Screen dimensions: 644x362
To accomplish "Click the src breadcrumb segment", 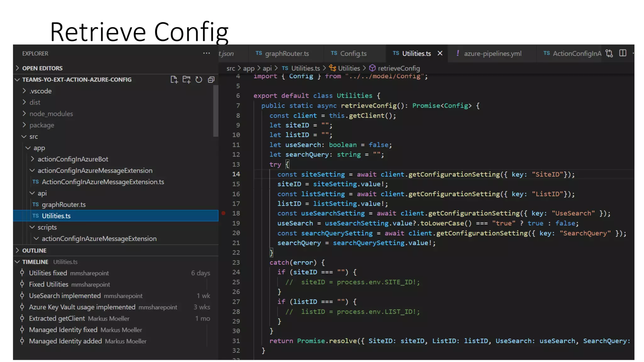I will (x=230, y=68).
